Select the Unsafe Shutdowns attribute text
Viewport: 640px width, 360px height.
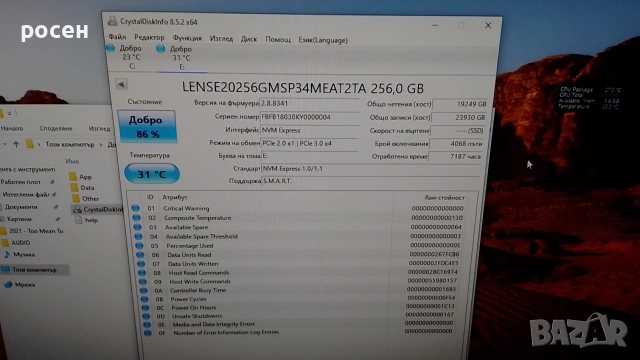tap(197, 316)
